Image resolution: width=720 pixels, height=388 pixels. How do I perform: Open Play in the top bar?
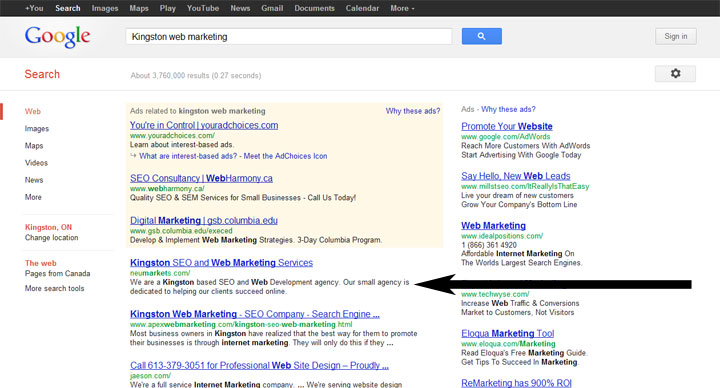168,8
